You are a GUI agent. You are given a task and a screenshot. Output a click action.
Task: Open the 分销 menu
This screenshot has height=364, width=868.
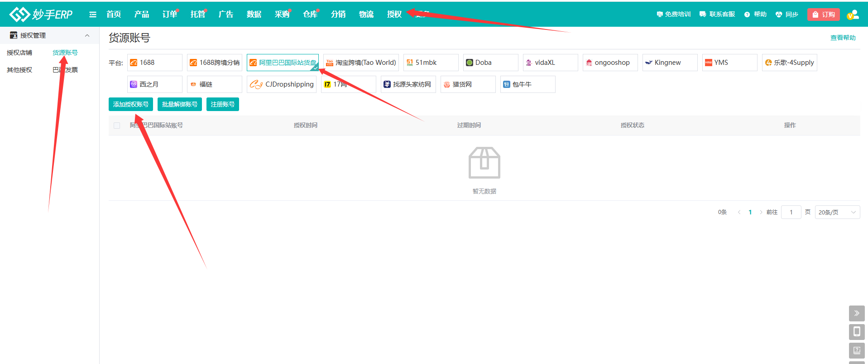(x=338, y=15)
